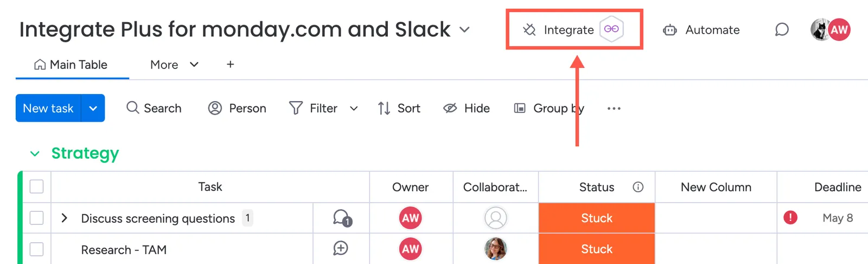Change Stuck status of Discuss screening questions
This screenshot has height=264, width=868.
click(x=597, y=218)
